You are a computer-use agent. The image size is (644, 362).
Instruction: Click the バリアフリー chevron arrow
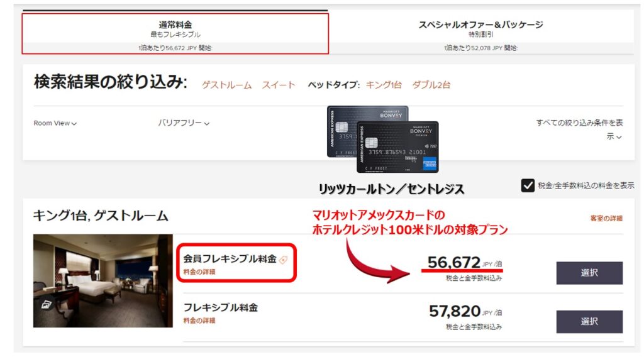206,124
